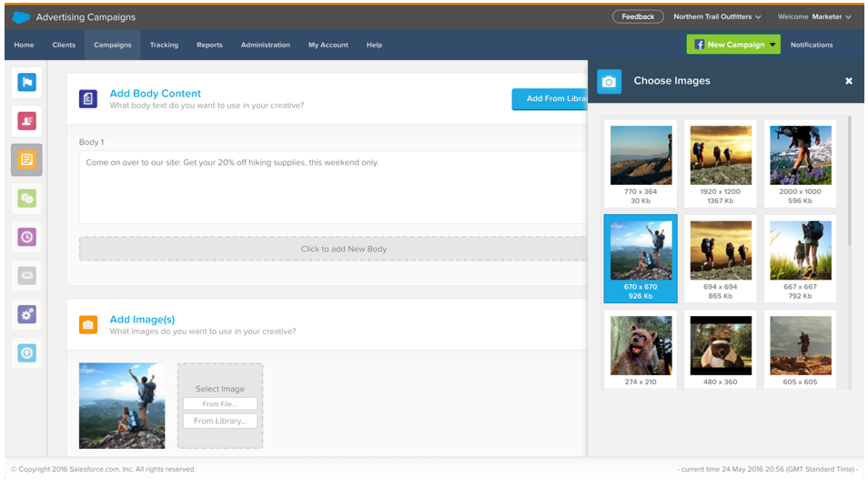Image resolution: width=868 pixels, height=500 pixels.
Task: Click the Facebook icon on New Campaign button
Action: [x=699, y=45]
